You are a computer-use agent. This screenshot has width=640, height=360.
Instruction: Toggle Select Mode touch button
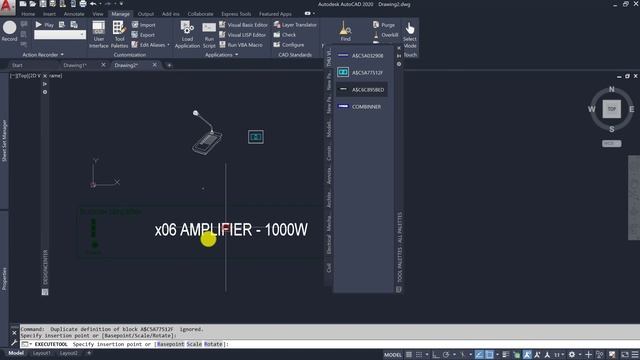pos(410,39)
